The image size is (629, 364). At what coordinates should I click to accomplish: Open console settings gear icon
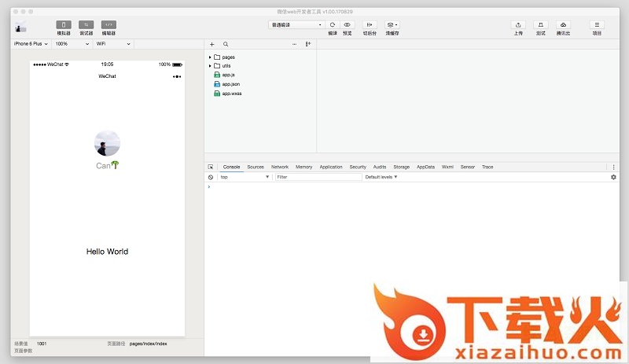tap(613, 177)
